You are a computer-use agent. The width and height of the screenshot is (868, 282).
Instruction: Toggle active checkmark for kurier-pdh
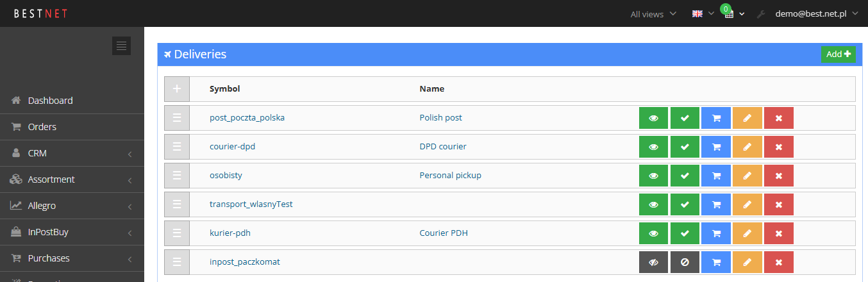point(685,233)
